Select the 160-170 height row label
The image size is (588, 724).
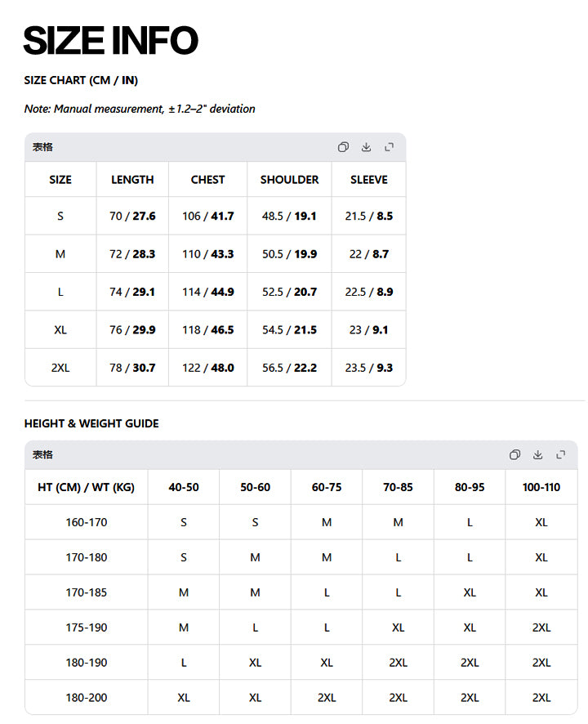tap(87, 522)
